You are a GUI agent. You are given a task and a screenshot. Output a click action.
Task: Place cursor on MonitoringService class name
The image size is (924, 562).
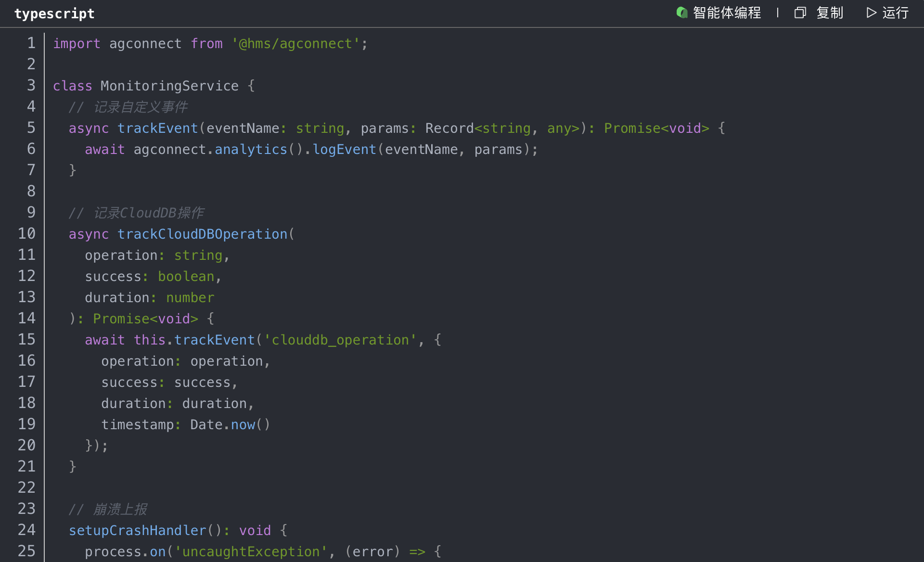point(169,86)
